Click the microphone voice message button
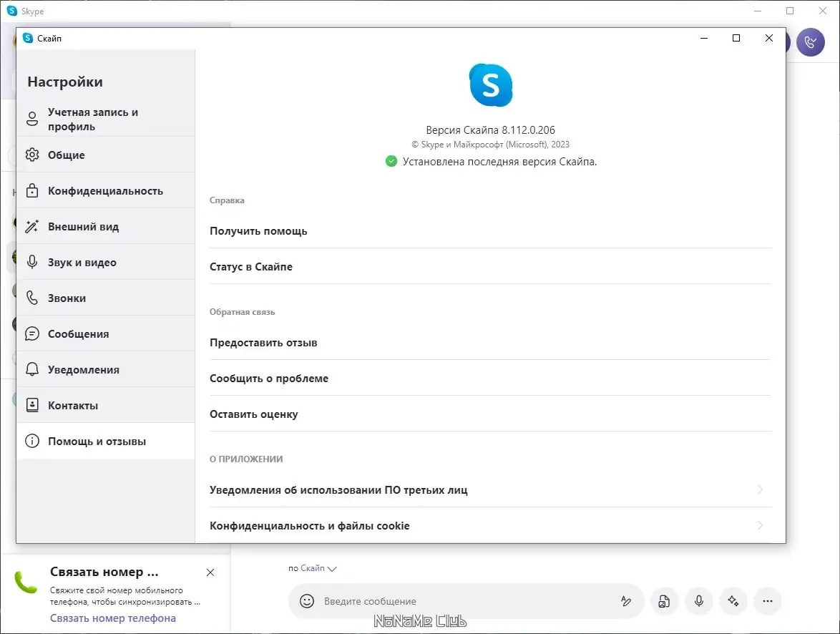 click(698, 601)
